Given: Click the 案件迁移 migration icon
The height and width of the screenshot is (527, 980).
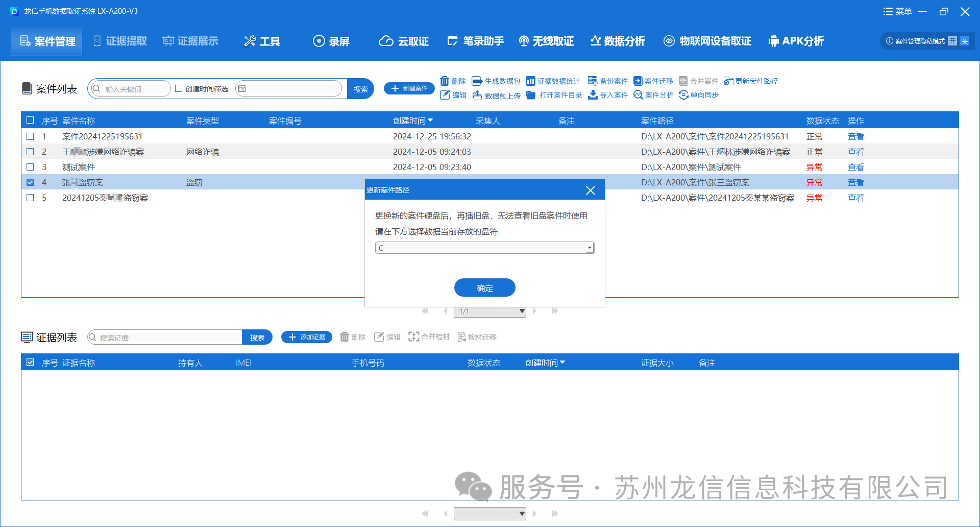Looking at the screenshot, I should coord(638,81).
